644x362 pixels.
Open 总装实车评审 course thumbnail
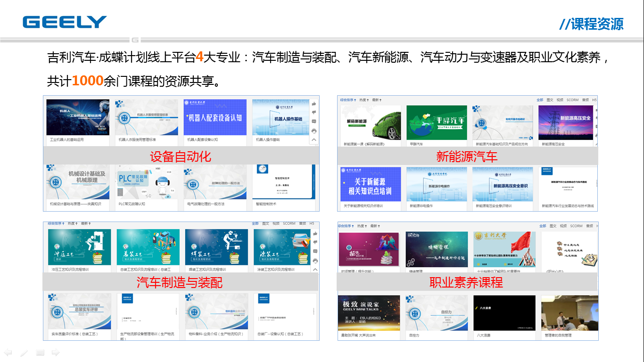pos(80,312)
